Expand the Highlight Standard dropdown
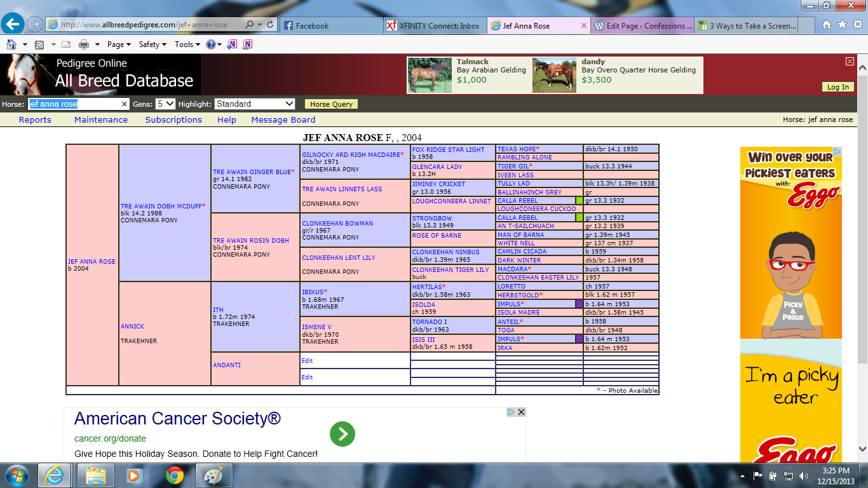Screen dimensions: 868x488 click(x=255, y=104)
